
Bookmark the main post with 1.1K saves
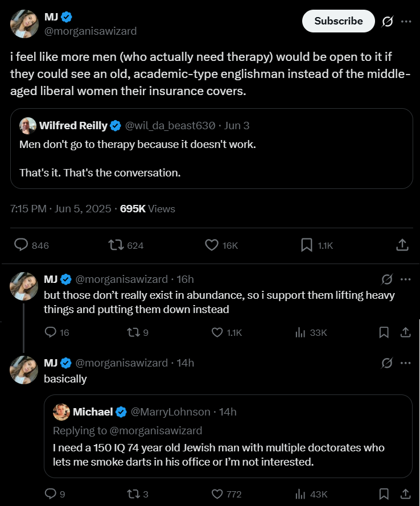click(x=307, y=245)
